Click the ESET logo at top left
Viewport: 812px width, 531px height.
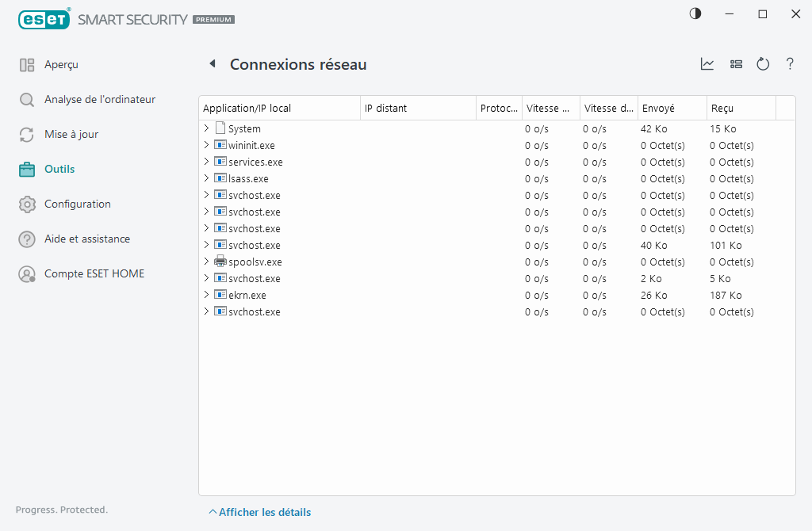43,19
